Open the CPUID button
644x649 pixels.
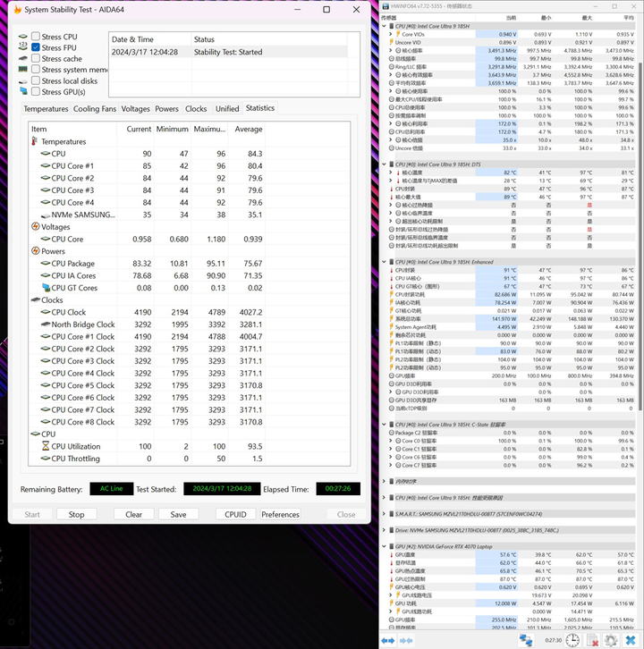(235, 515)
